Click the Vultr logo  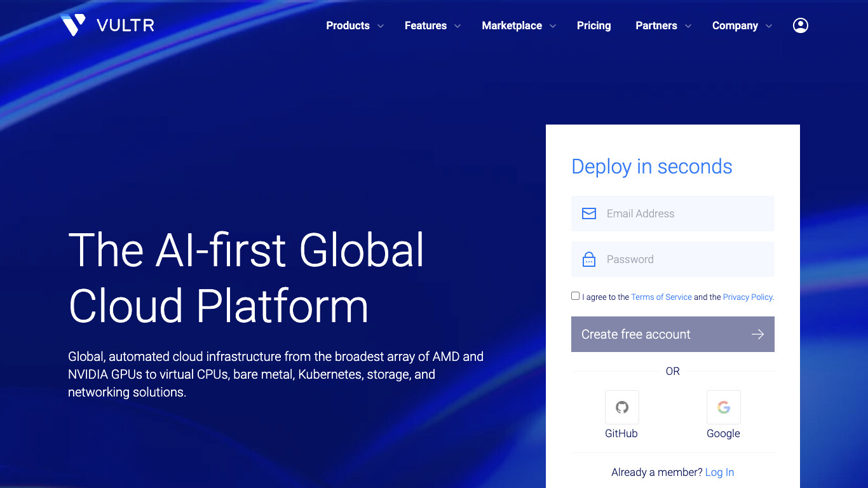[107, 25]
